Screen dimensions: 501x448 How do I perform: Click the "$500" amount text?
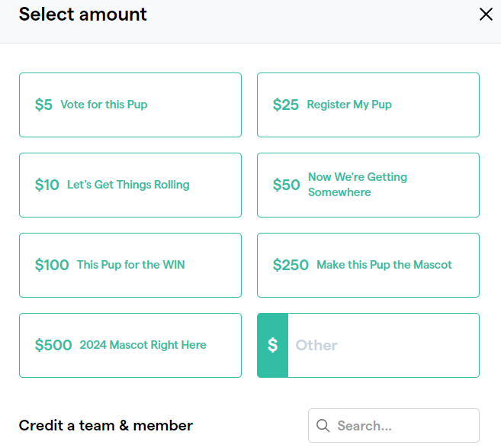click(53, 345)
